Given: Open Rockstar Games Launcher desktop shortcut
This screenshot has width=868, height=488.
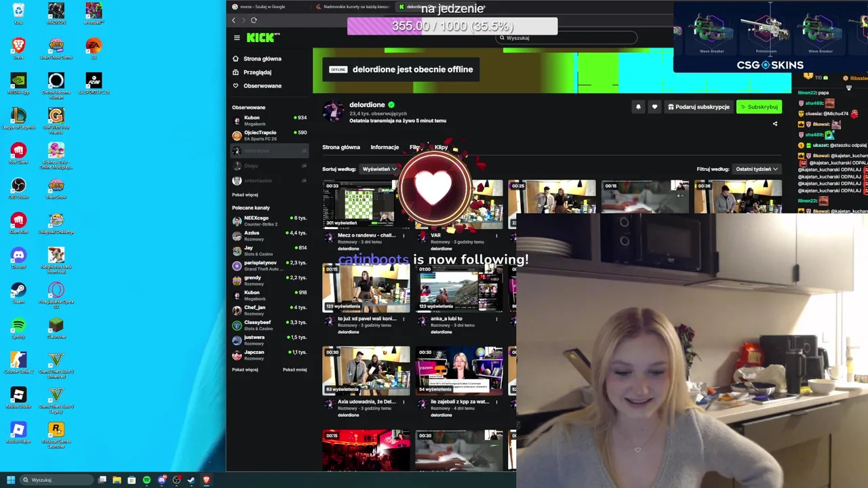Looking at the screenshot, I should [x=56, y=434].
